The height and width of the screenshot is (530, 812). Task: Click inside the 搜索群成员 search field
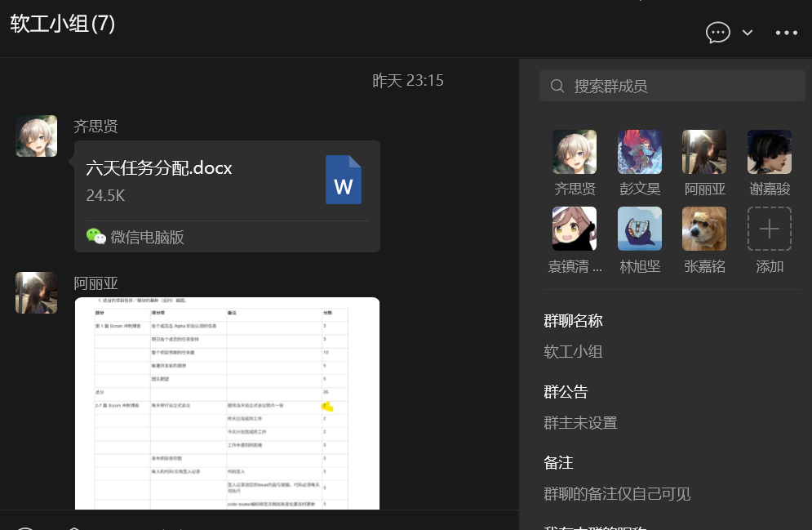tap(669, 85)
